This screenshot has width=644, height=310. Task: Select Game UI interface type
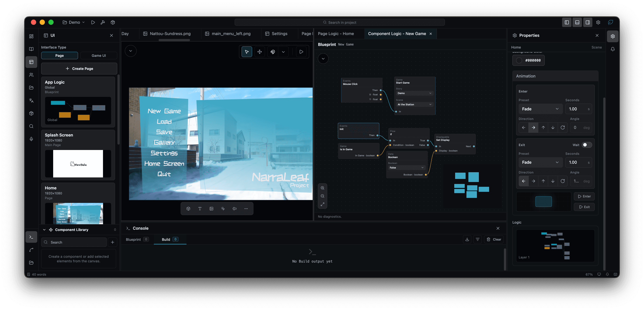pos(99,56)
